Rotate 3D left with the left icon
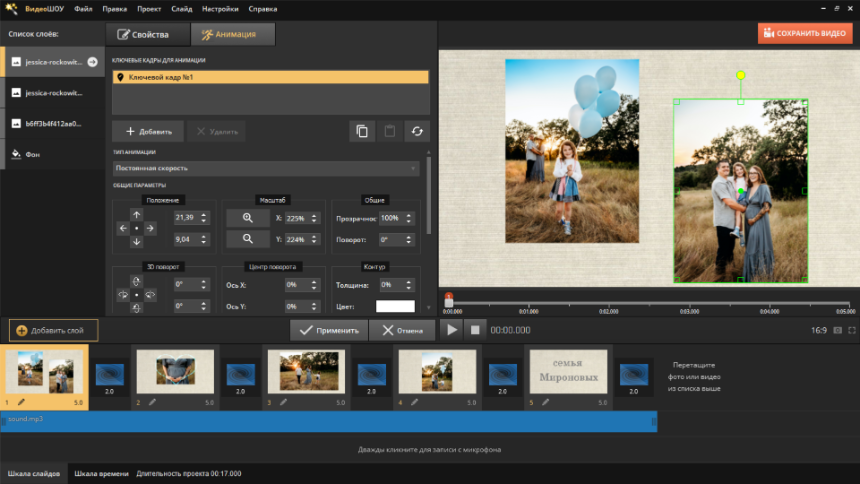The image size is (860, 484). 123,295
